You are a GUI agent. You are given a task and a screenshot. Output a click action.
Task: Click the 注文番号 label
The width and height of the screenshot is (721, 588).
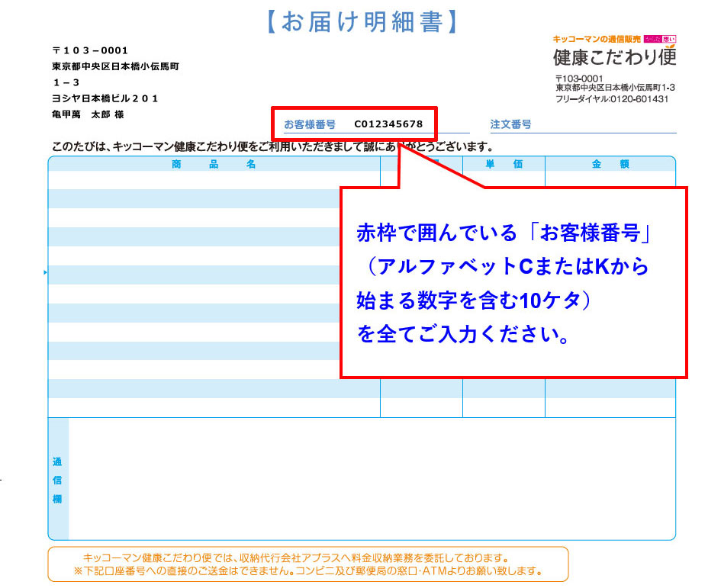point(511,124)
